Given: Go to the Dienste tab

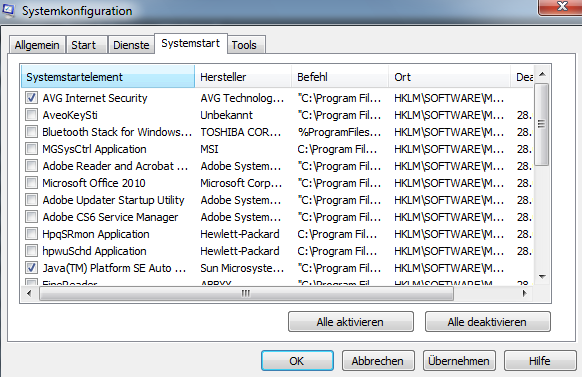Looking at the screenshot, I should tap(131, 45).
